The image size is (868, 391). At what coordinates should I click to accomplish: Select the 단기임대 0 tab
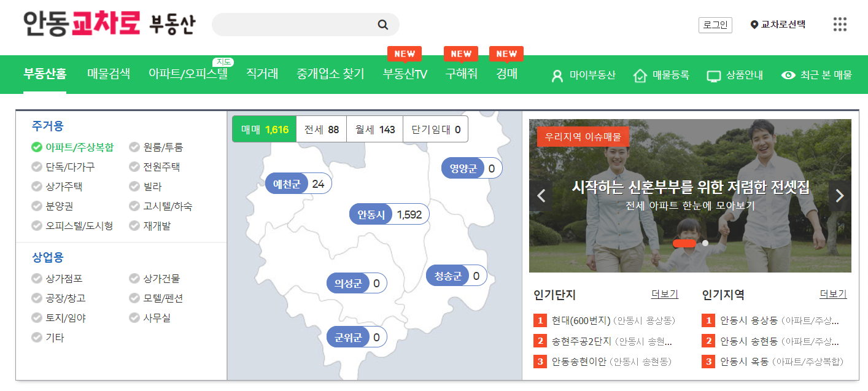435,130
